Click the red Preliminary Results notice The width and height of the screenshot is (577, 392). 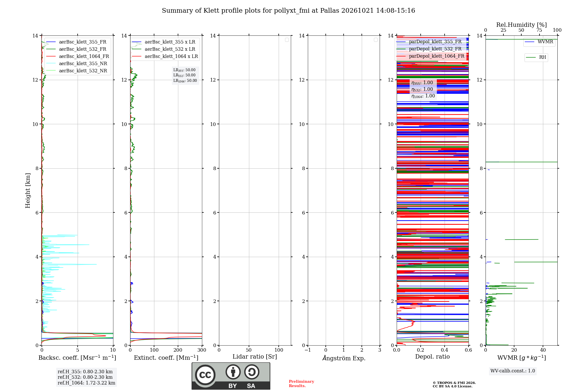pyautogui.click(x=301, y=384)
